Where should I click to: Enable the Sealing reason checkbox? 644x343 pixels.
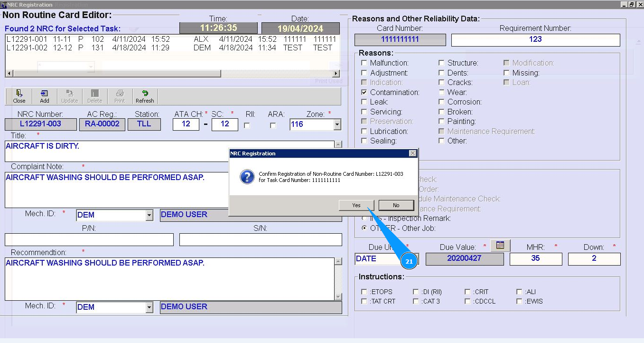pyautogui.click(x=364, y=141)
